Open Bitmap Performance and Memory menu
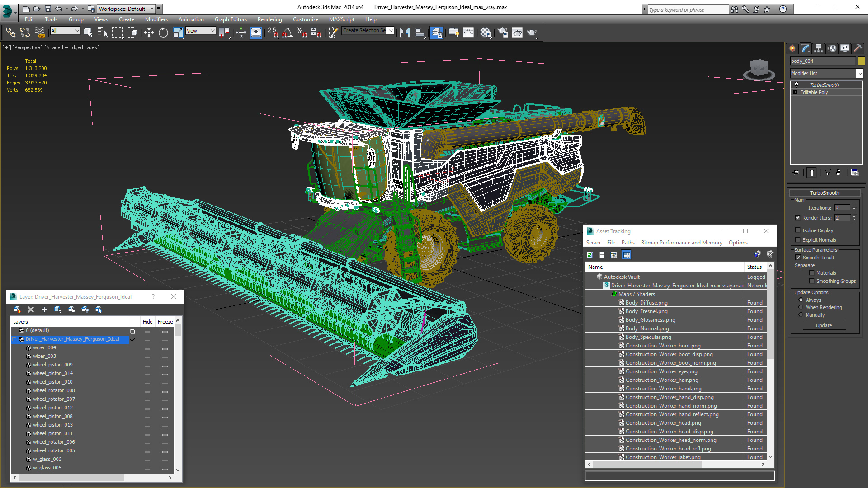This screenshot has width=868, height=488. pos(681,243)
